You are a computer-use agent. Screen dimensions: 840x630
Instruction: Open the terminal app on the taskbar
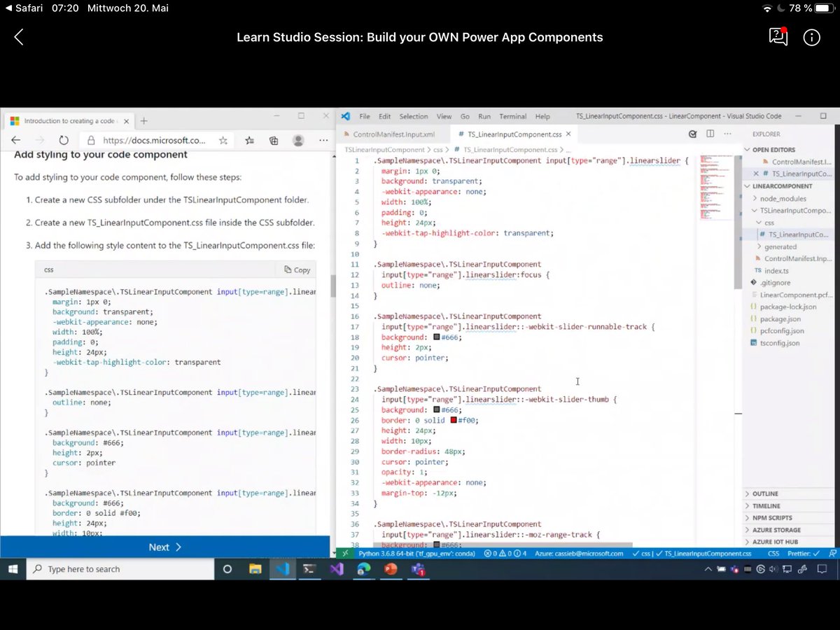[x=309, y=569]
